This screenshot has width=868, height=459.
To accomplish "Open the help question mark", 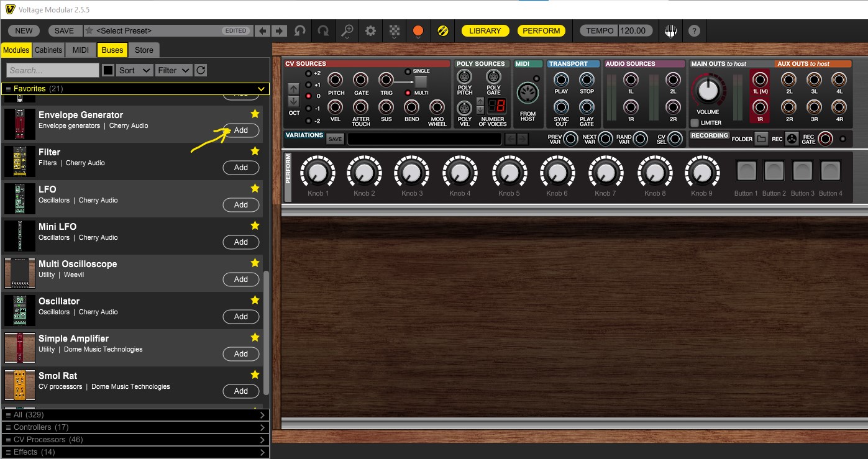I will (x=694, y=30).
